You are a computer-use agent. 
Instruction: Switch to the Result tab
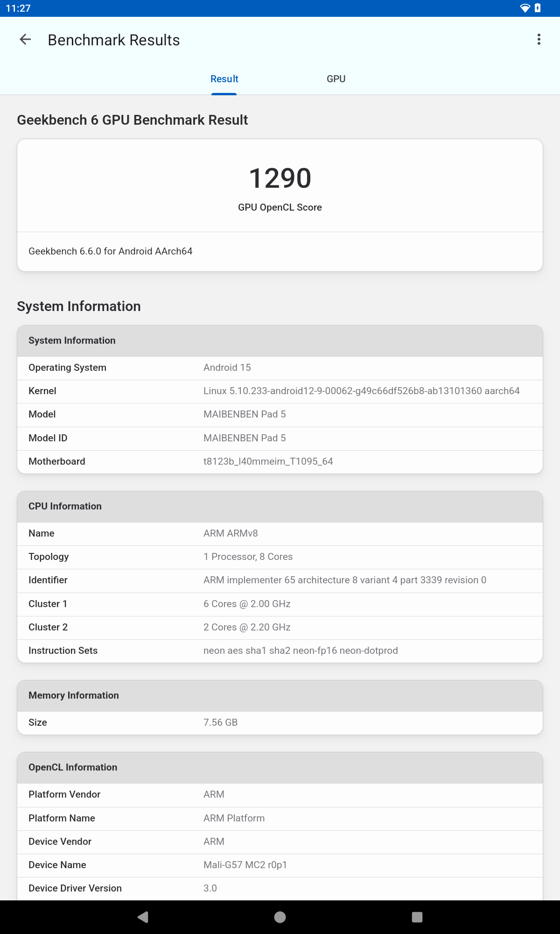click(224, 79)
